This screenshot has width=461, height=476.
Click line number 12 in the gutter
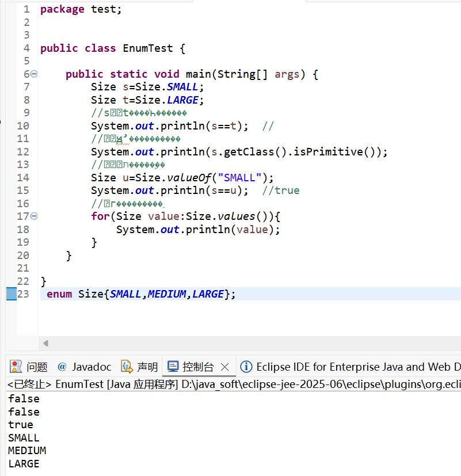23,151
